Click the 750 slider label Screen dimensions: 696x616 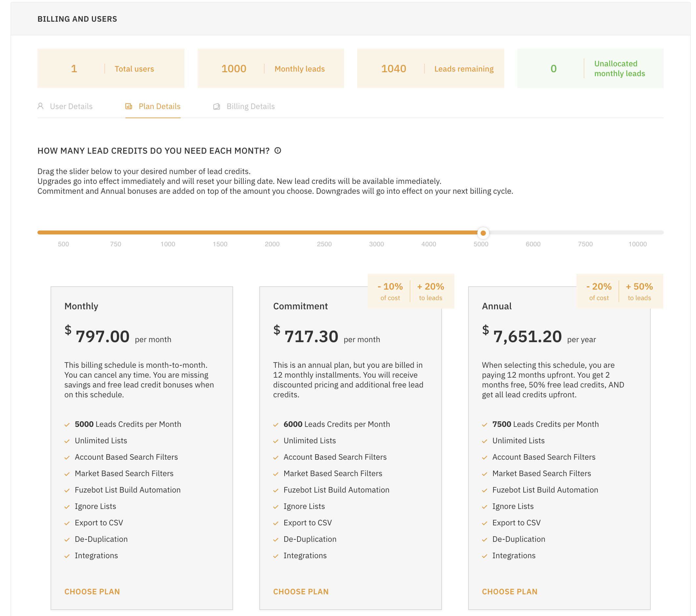[x=116, y=244]
